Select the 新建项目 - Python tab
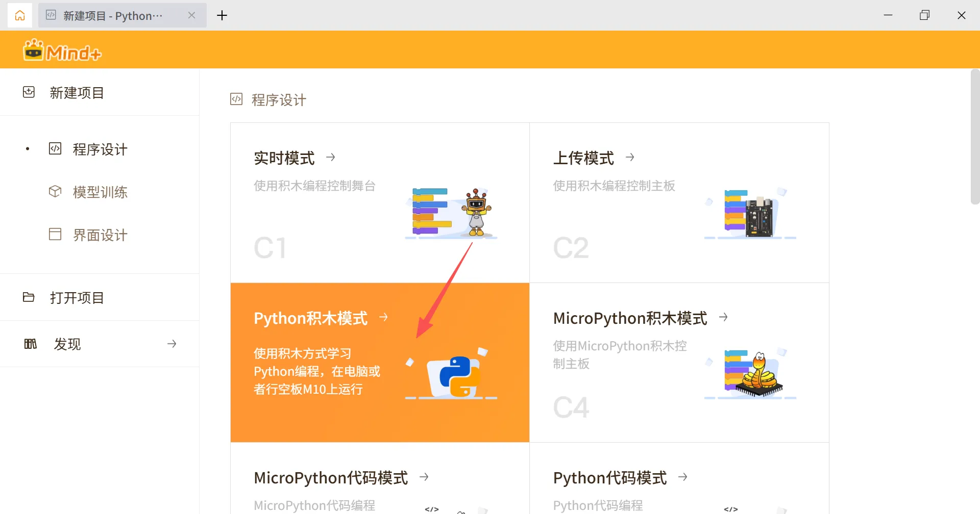This screenshot has width=980, height=514. [113, 16]
